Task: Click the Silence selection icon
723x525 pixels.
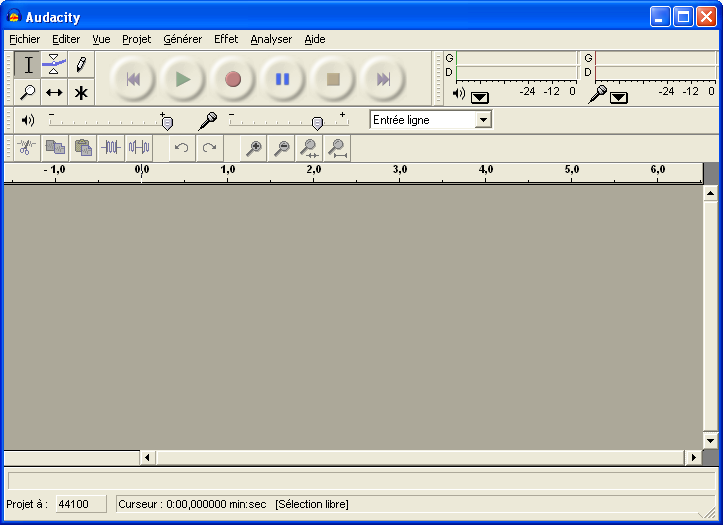Action: click(x=139, y=148)
